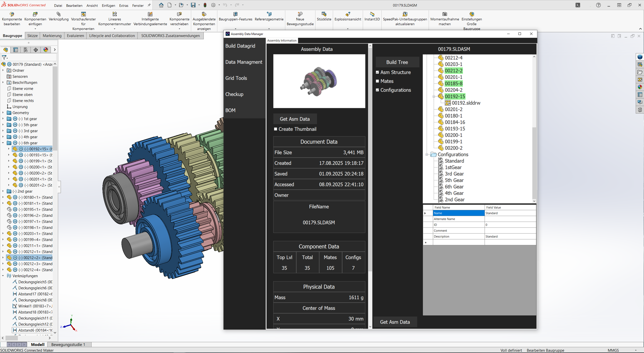Click Komponenten einfügen icon

pos(35,14)
